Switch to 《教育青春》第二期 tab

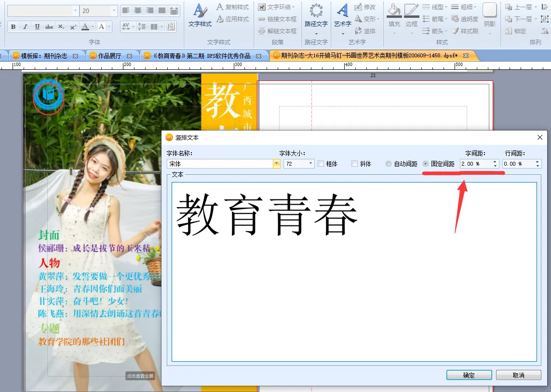point(202,56)
